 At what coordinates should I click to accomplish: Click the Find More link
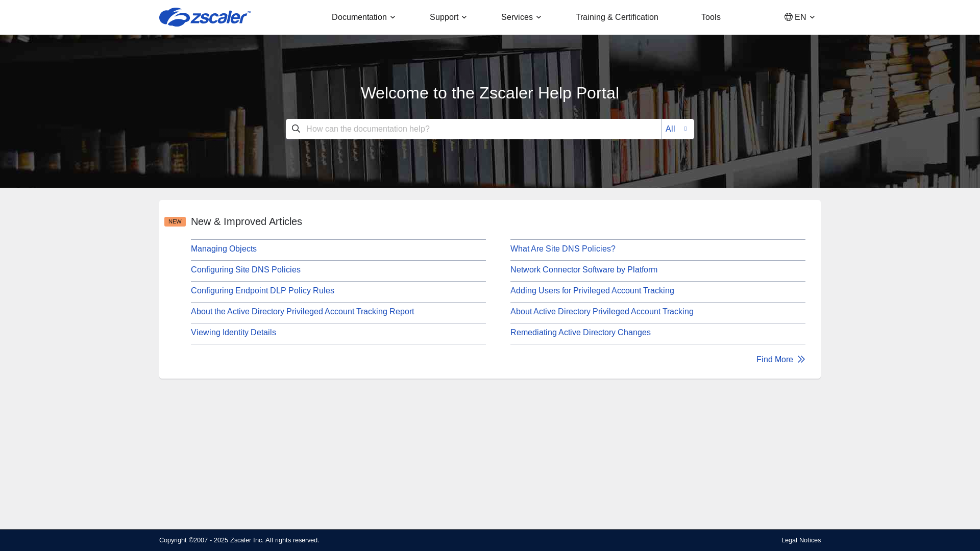[x=780, y=360]
